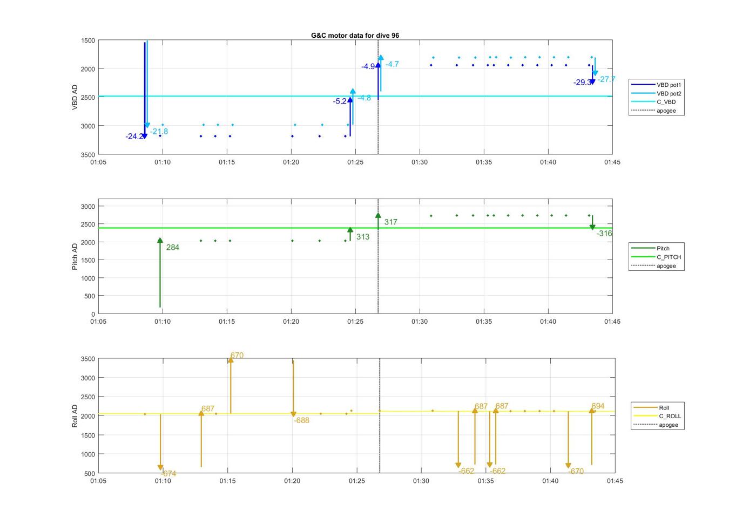Click the "284" pitch data label
The height and width of the screenshot is (532, 756).
(173, 247)
